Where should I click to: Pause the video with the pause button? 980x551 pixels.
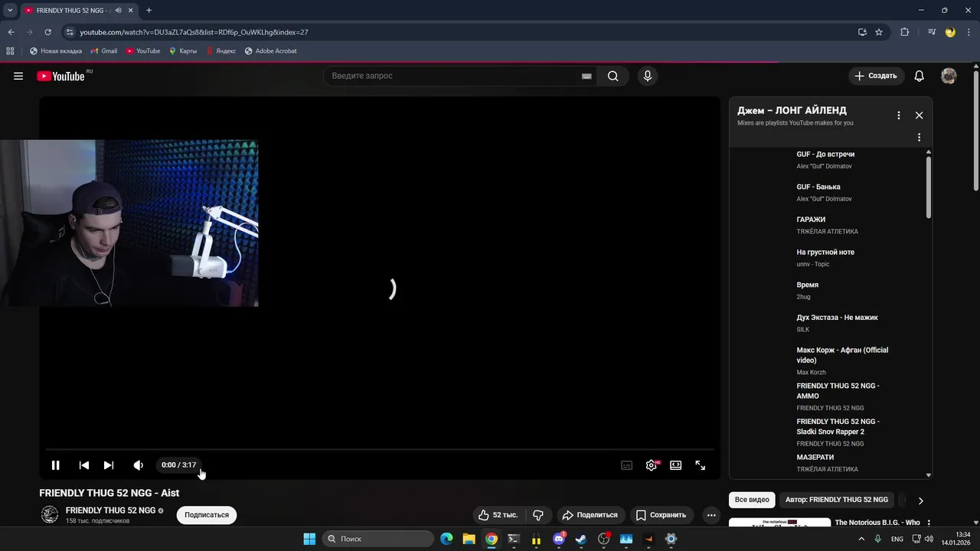tap(55, 465)
